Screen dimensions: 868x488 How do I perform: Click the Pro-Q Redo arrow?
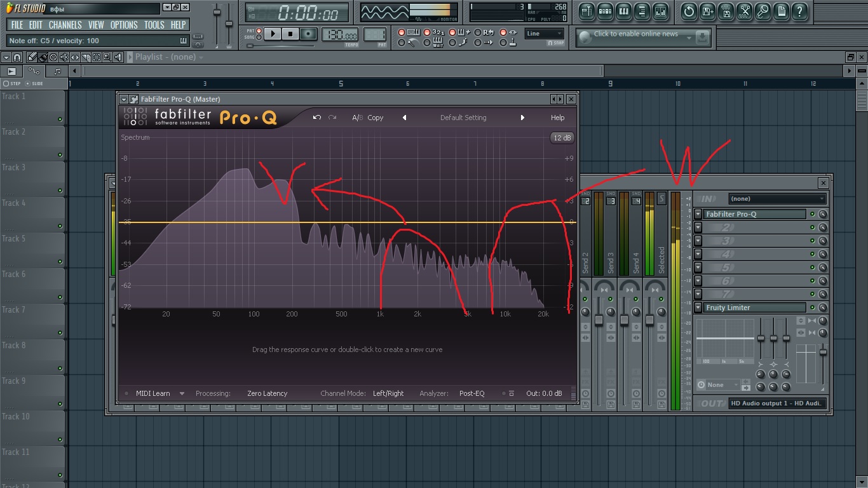332,118
